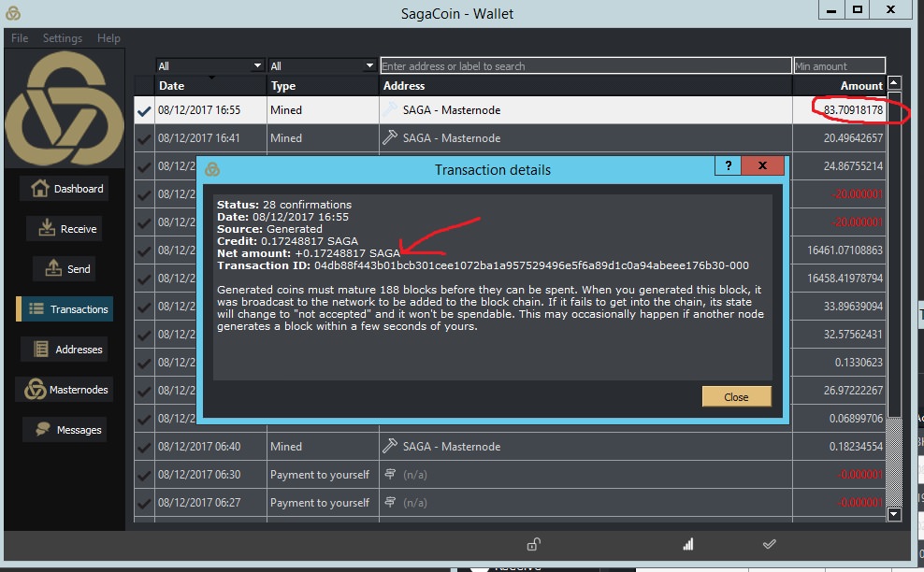Click the transaction list vertical scrollbar thumb

pos(894,253)
